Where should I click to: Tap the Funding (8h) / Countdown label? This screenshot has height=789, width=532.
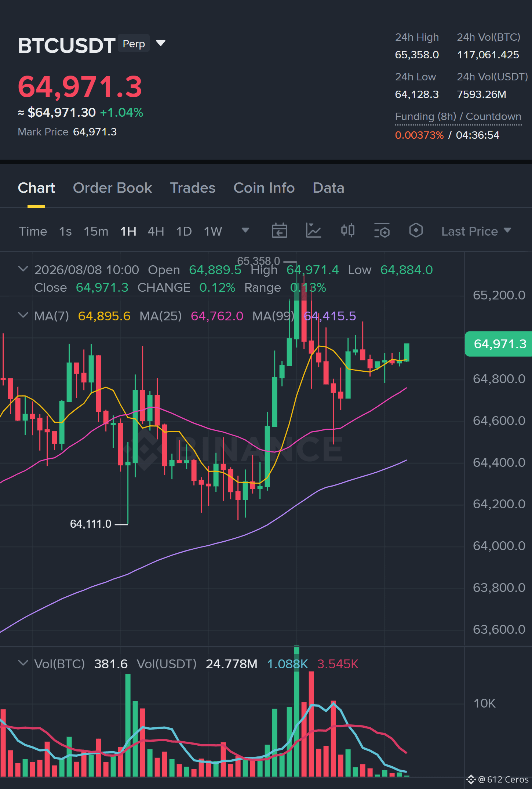[458, 117]
